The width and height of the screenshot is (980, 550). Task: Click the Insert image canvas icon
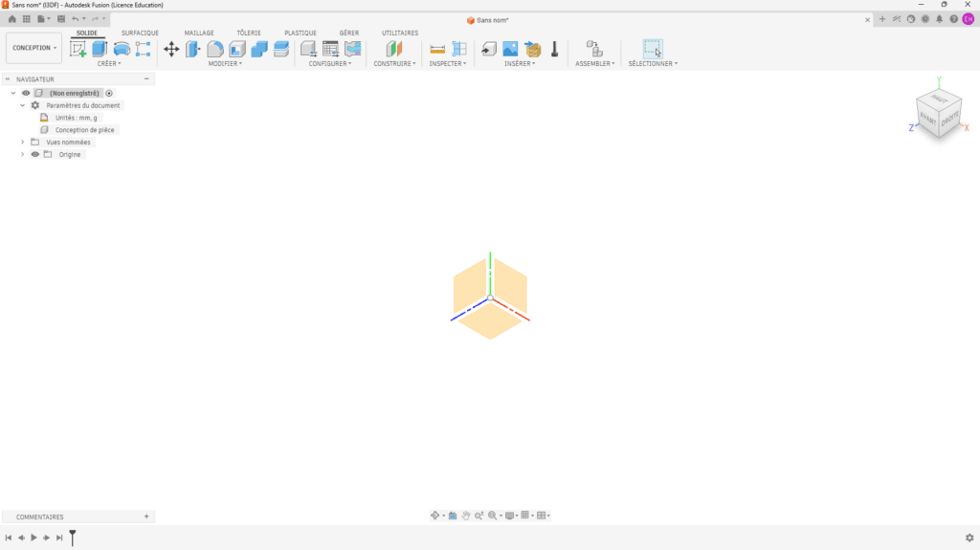(x=511, y=49)
